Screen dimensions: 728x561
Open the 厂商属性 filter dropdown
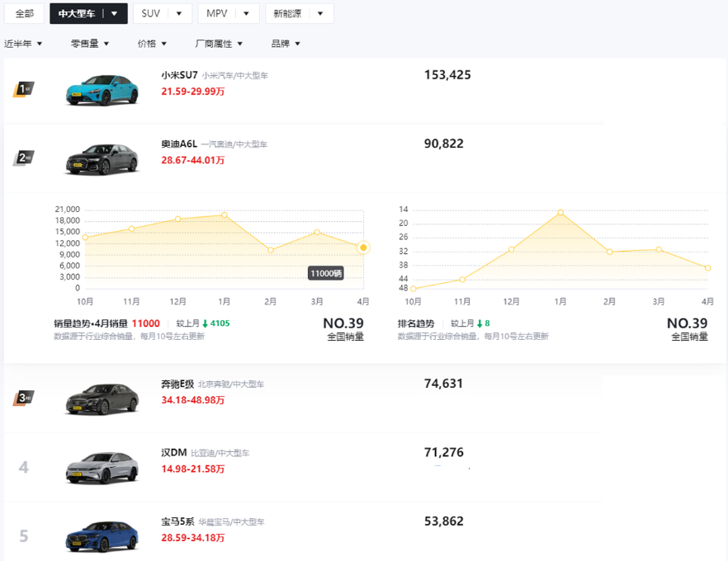(219, 44)
